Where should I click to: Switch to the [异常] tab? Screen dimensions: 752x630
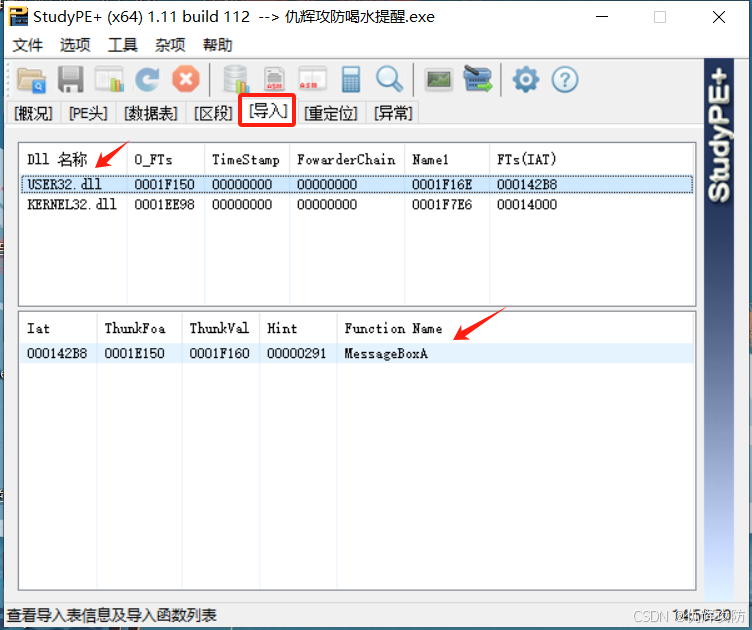[x=393, y=114]
